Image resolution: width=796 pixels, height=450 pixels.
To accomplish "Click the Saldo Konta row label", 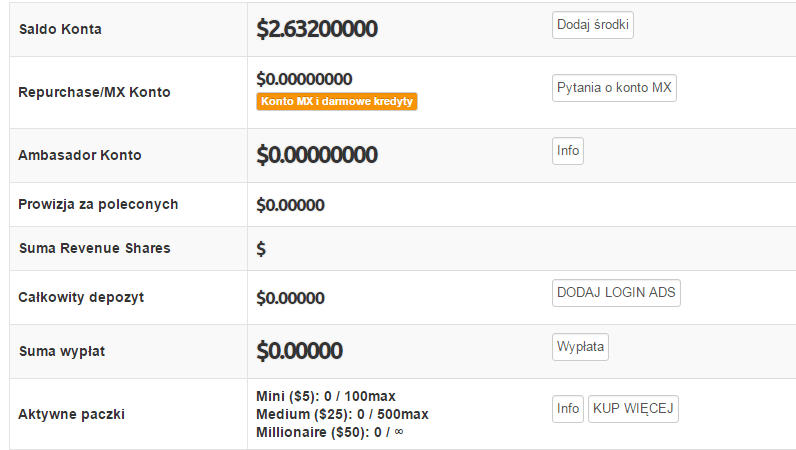I will pyautogui.click(x=60, y=29).
